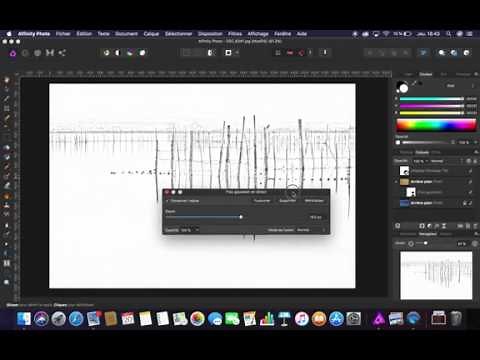This screenshot has width=480, height=360.
Task: Open the Develop persona
Action: [x=37, y=53]
